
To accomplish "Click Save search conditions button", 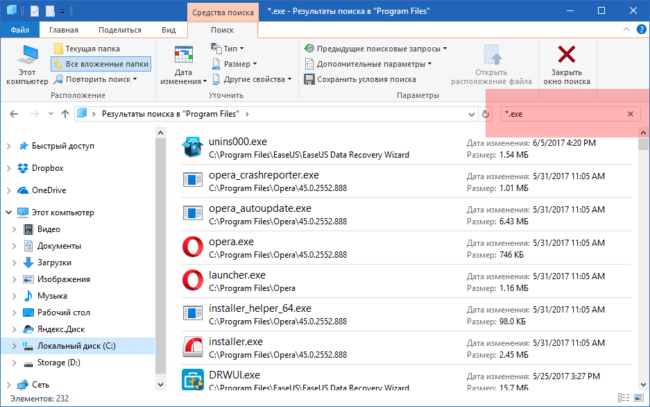I will [360, 79].
